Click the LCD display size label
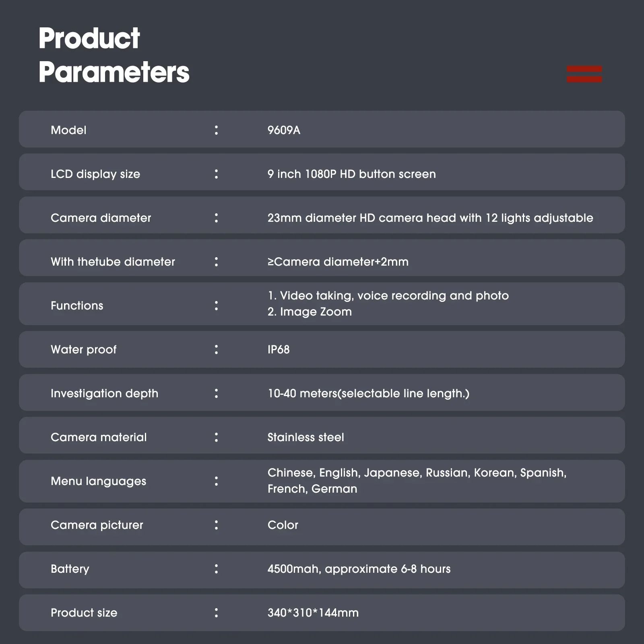The height and width of the screenshot is (644, 644). 95,174
